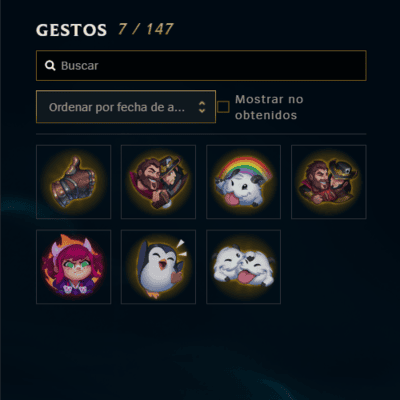This screenshot has height=400, width=400.
Task: Toggle unowned emotes via Mostrar no obtenidos label
Action: (269, 107)
